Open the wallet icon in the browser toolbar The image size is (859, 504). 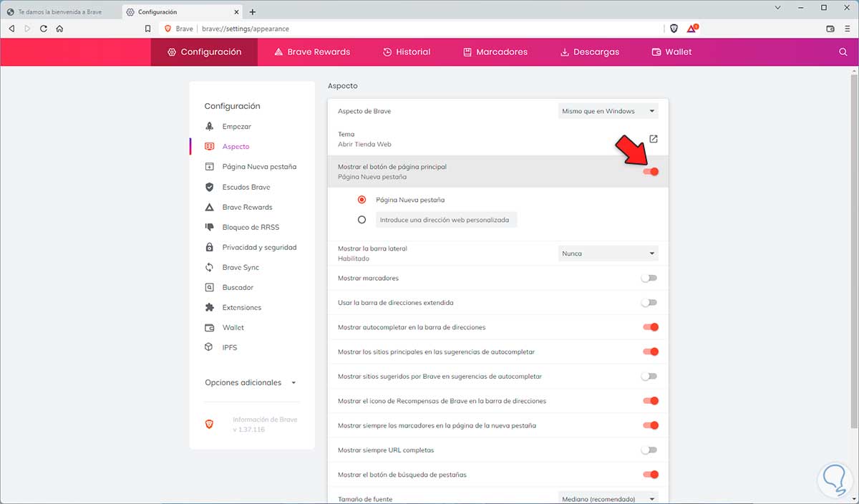pos(830,29)
